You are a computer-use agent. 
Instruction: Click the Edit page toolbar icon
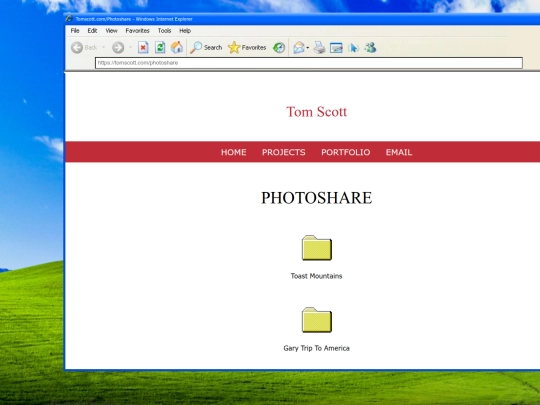click(336, 48)
